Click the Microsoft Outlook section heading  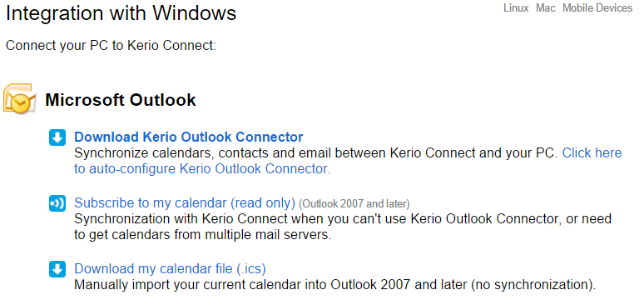[121, 100]
